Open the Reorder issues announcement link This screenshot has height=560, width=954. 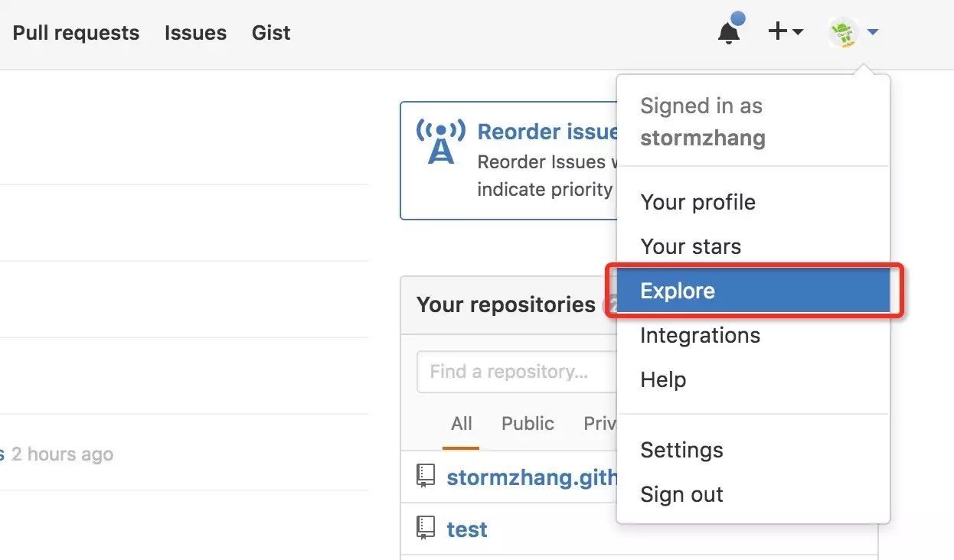pos(547,132)
